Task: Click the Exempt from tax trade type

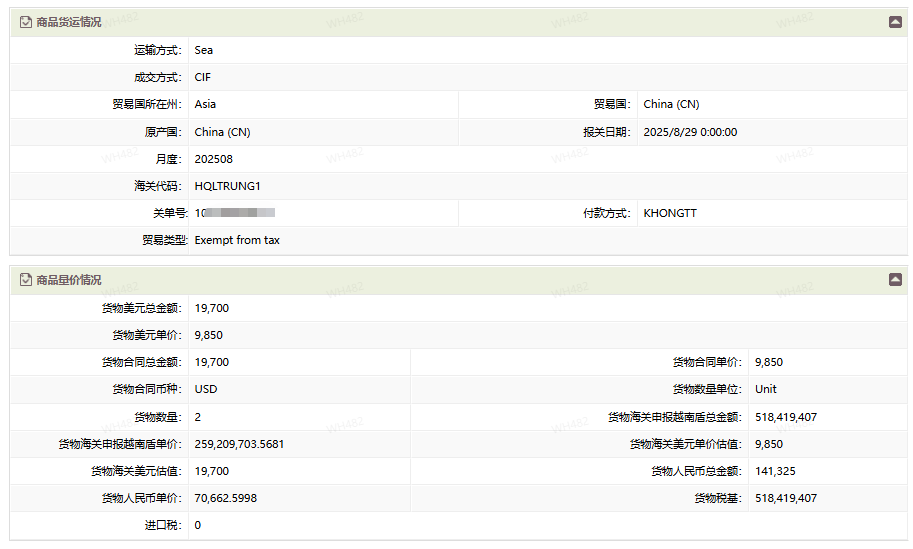Action: (237, 240)
